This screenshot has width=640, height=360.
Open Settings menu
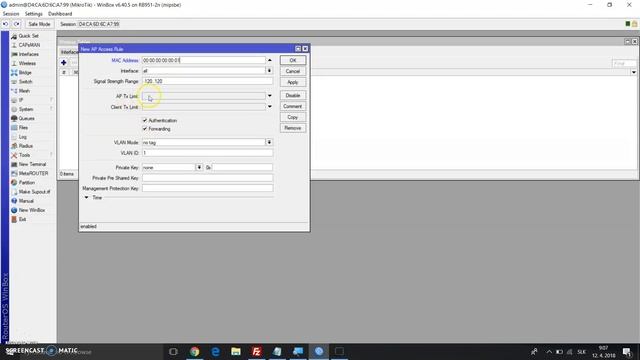pos(33,14)
